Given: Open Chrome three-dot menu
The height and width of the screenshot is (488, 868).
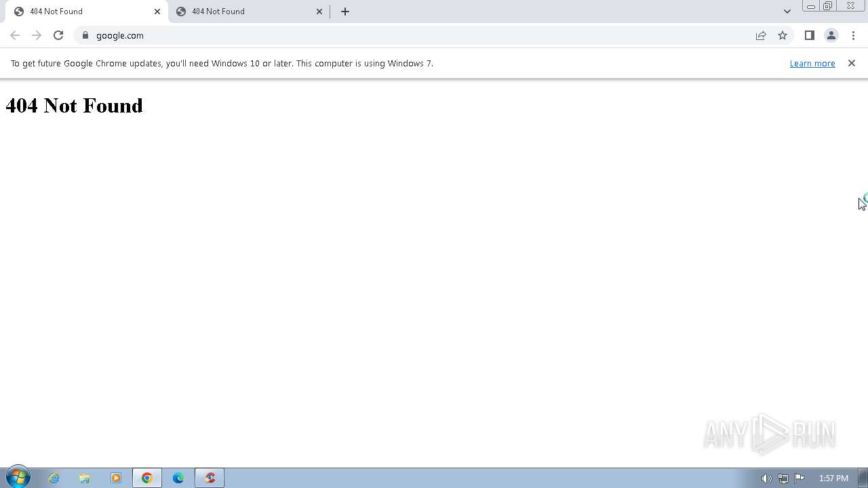Looking at the screenshot, I should [x=853, y=35].
